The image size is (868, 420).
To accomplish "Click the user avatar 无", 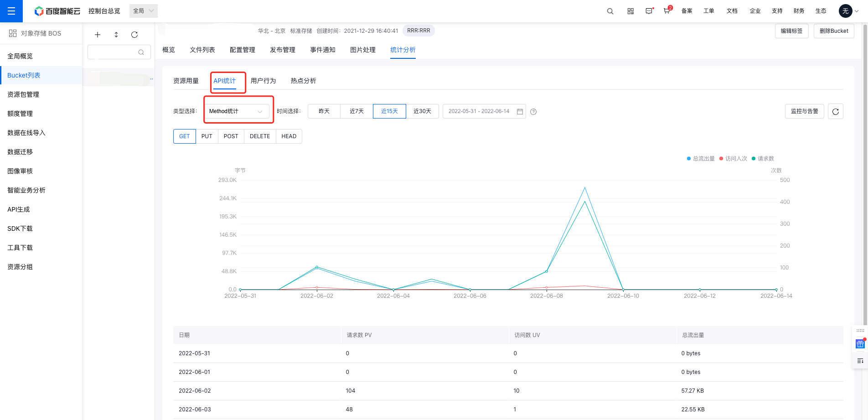I will click(x=846, y=11).
